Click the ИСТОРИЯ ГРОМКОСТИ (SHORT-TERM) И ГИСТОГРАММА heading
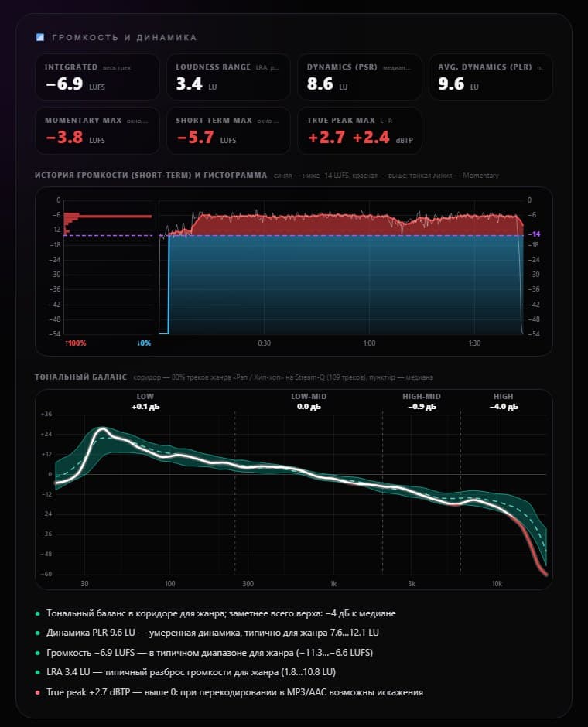The image size is (588, 727). (151, 176)
